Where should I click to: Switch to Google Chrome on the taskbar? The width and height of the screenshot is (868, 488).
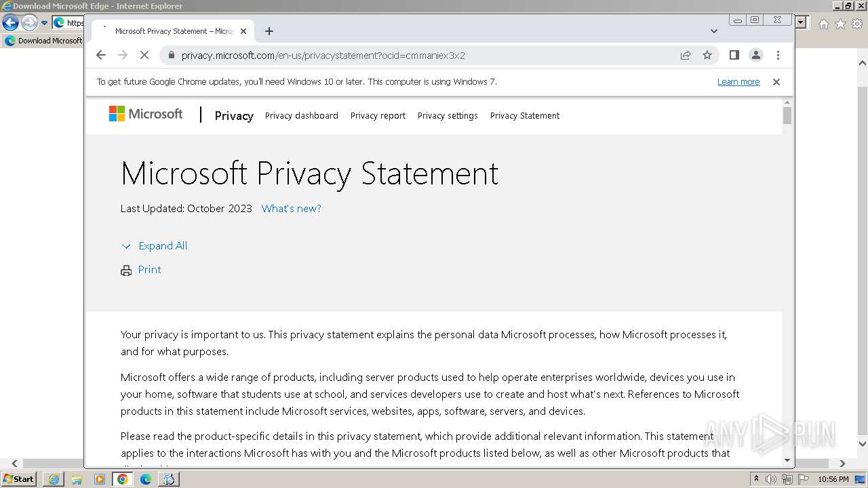coord(123,479)
